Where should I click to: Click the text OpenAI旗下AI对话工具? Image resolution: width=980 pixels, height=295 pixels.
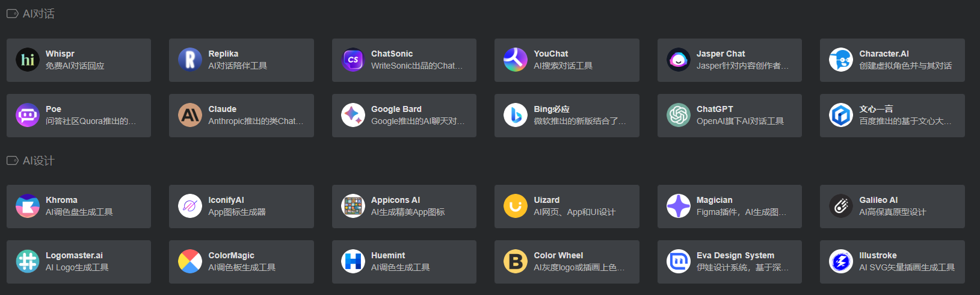click(740, 121)
